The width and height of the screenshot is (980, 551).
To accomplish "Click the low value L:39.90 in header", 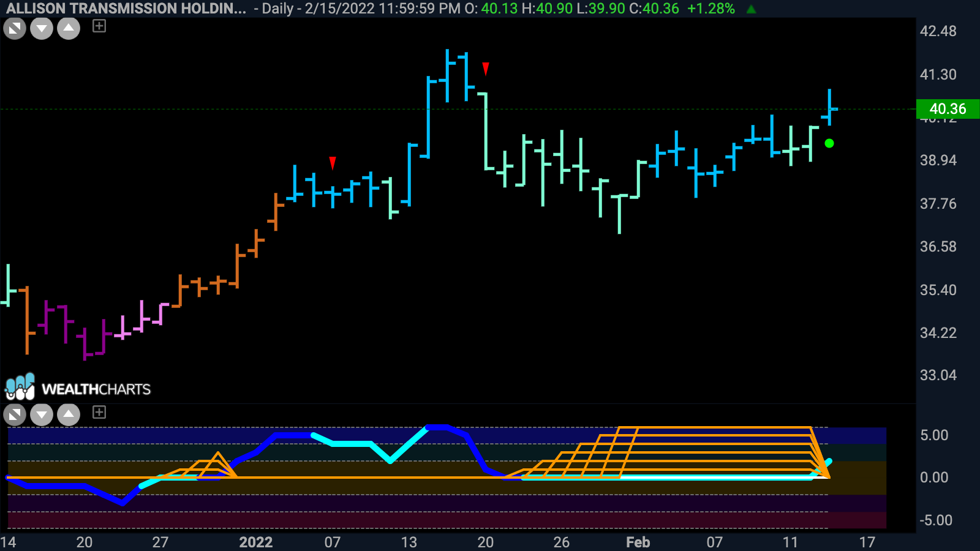I will (601, 9).
